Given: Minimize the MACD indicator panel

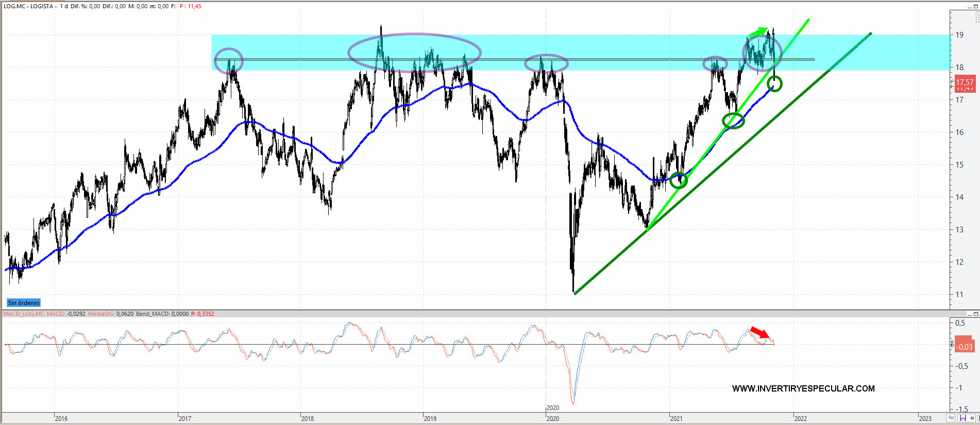Looking at the screenshot, I should click(x=969, y=314).
